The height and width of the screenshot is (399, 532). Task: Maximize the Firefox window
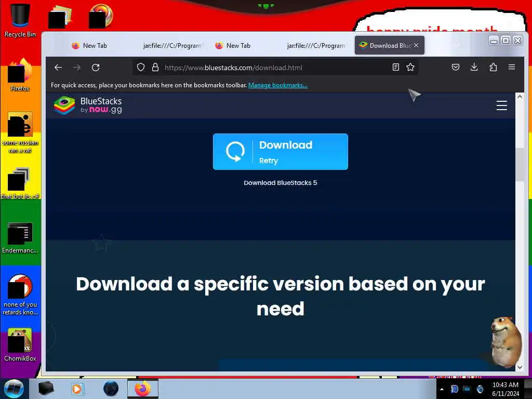click(x=506, y=41)
